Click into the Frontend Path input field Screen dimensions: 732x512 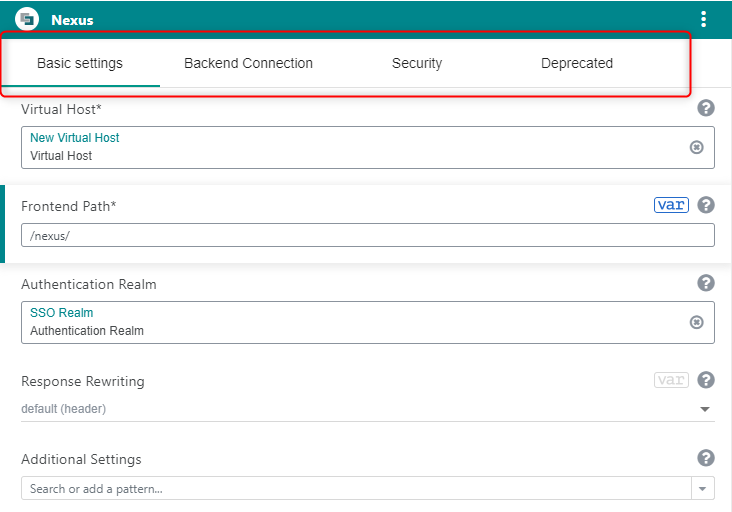coord(367,235)
